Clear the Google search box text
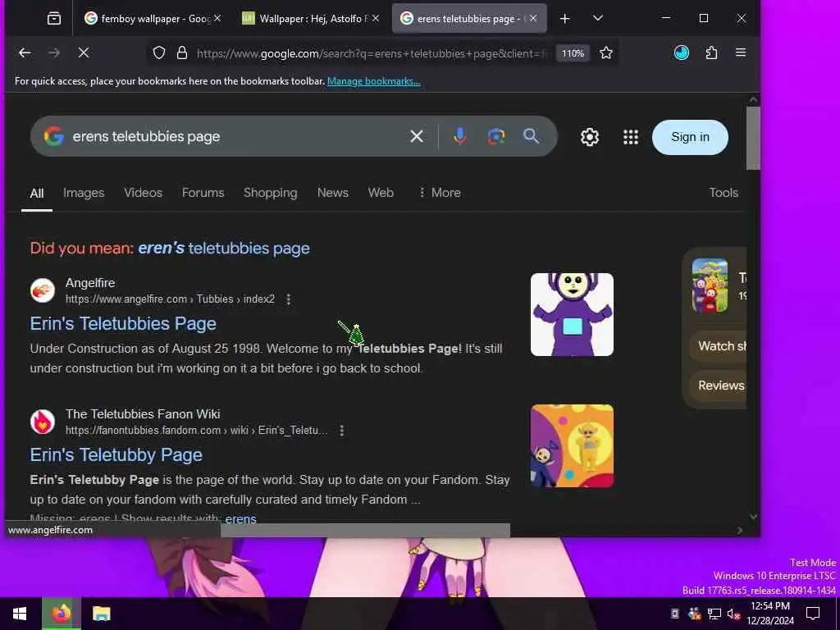The height and width of the screenshot is (630, 840). coord(416,137)
